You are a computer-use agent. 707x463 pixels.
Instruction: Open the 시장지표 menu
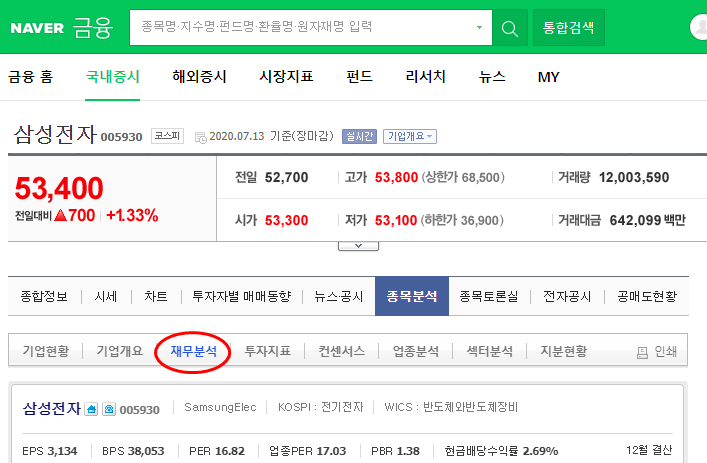(286, 77)
